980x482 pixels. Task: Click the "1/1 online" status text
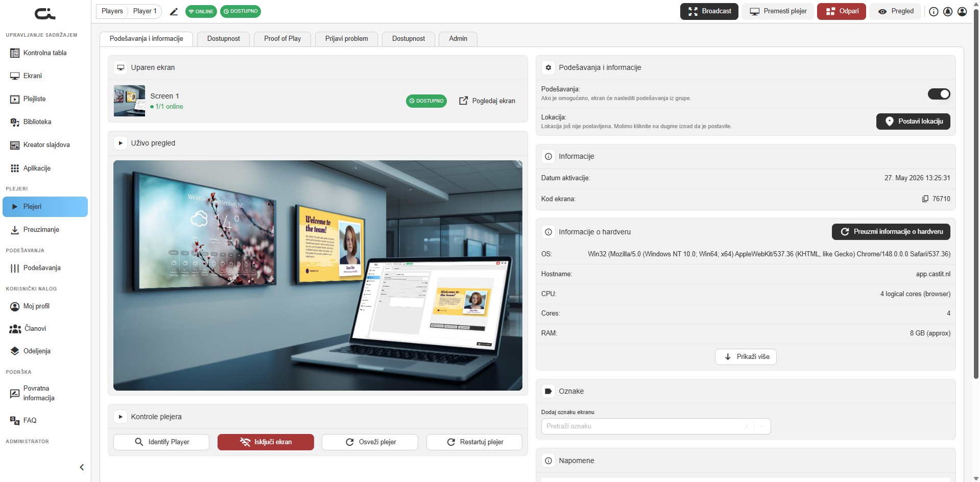(169, 107)
